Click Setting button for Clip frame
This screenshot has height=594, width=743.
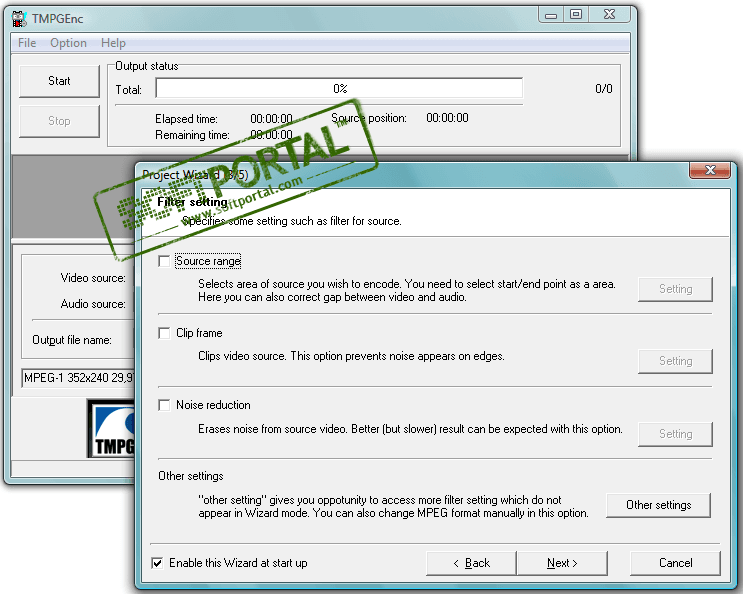click(675, 361)
